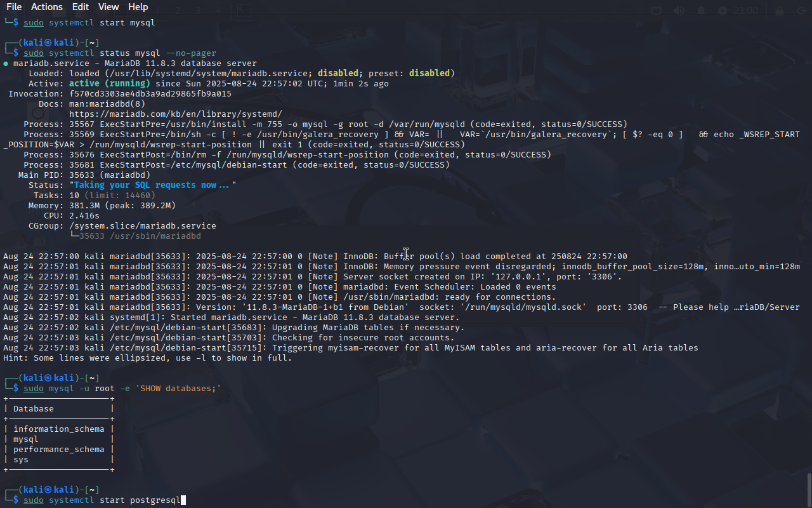Click the 'Taking your SQL requests now...' status

click(153, 185)
